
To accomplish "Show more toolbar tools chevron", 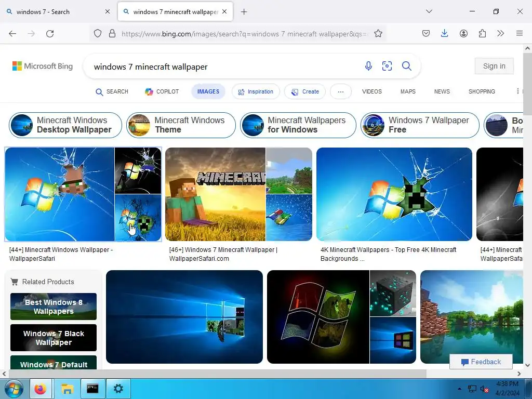I will 500,33.
